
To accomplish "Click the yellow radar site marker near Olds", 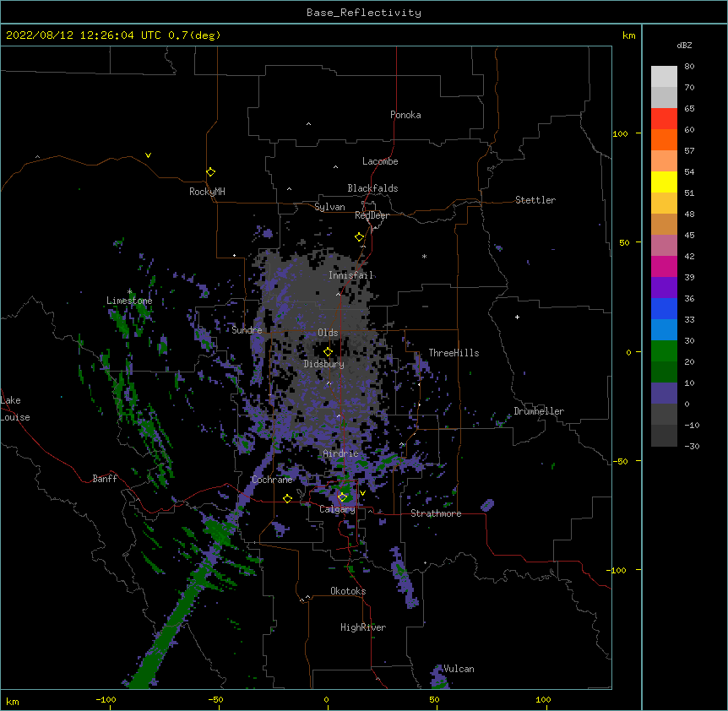I will [x=328, y=352].
